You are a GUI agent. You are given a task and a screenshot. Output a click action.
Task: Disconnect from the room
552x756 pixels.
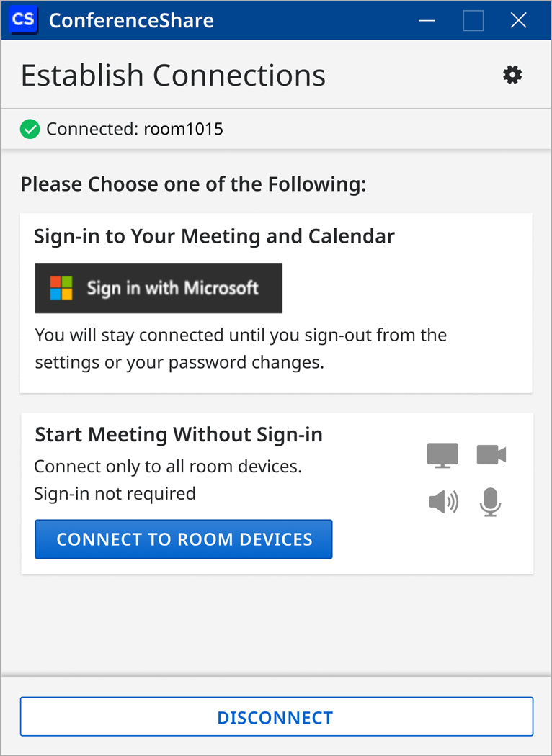(277, 716)
